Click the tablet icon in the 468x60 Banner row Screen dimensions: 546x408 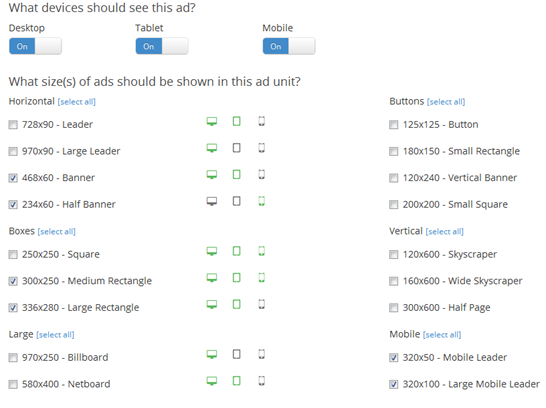tap(236, 174)
